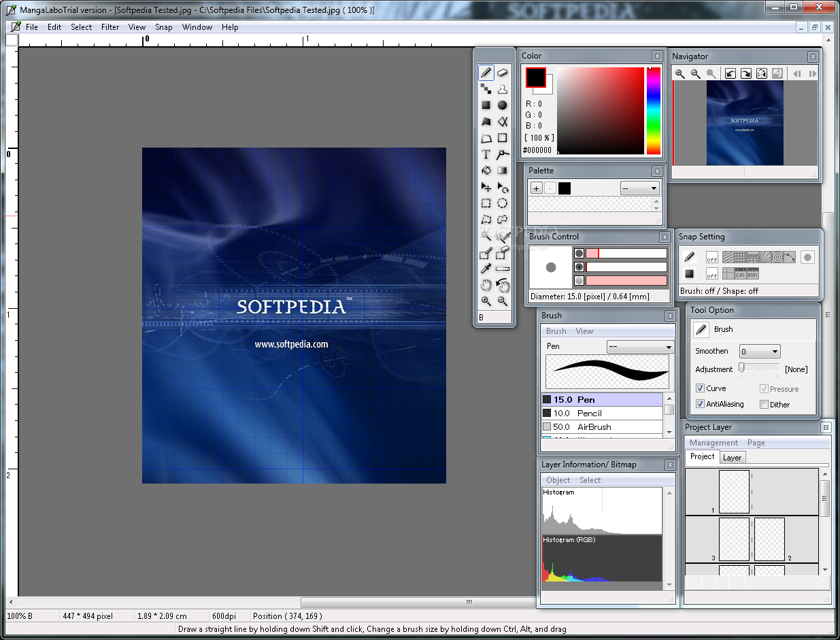Select the Eraser tool in toolbox
The height and width of the screenshot is (640, 840).
point(503,72)
